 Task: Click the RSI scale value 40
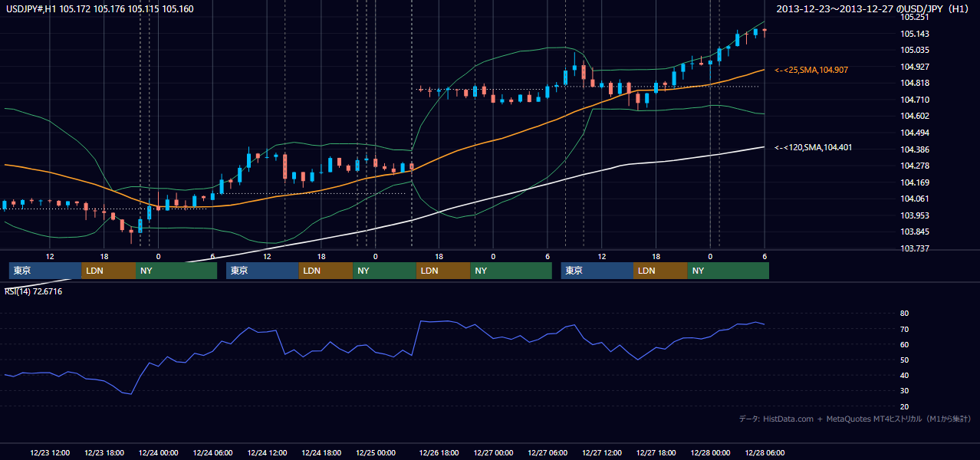pyautogui.click(x=905, y=375)
